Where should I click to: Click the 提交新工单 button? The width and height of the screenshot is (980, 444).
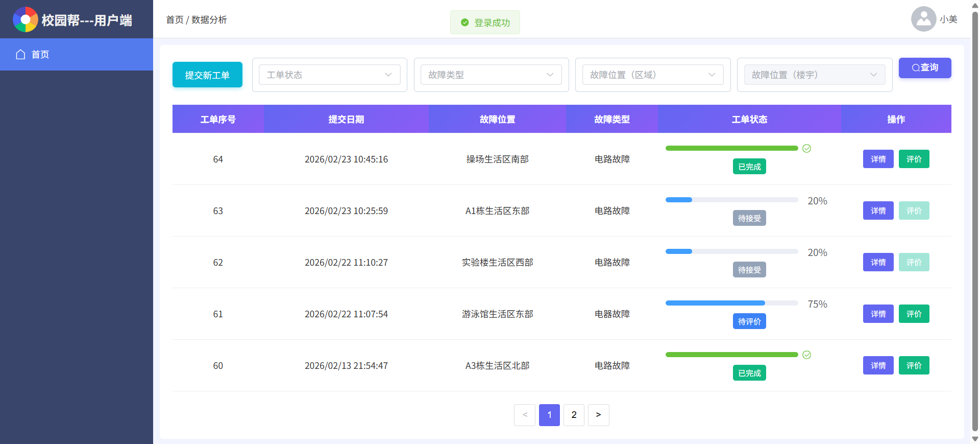click(x=207, y=75)
